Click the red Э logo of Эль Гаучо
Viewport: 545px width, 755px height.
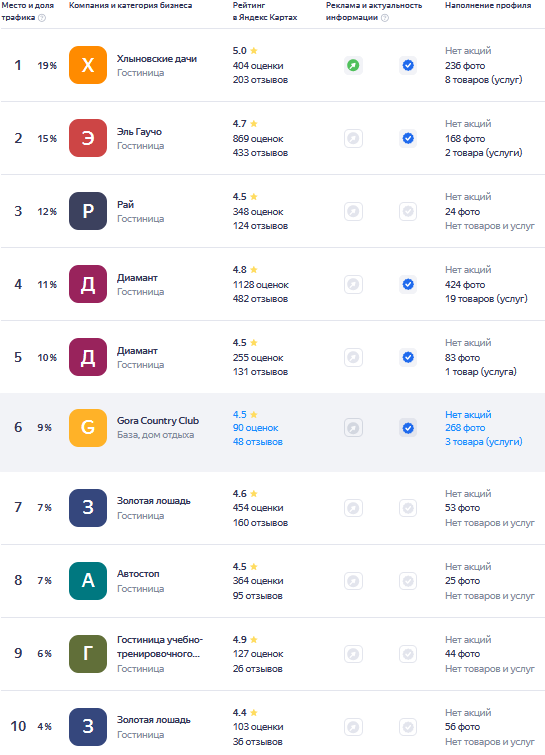click(88, 138)
